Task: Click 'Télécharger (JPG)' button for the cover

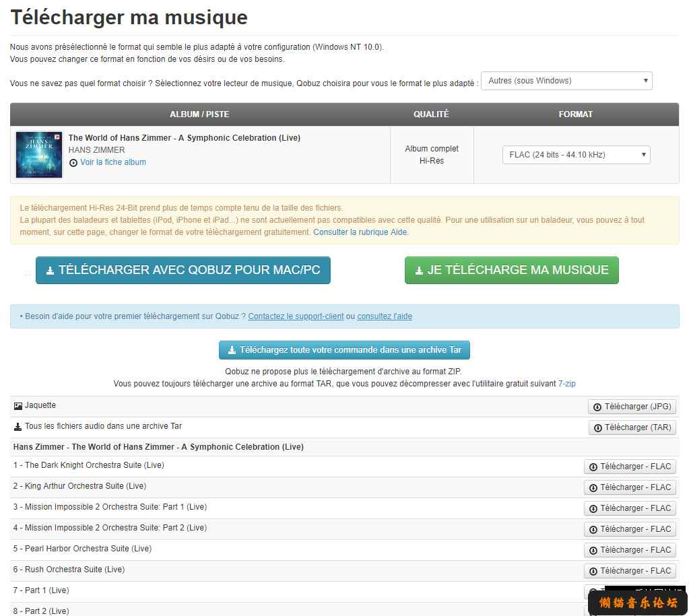Action: point(632,407)
